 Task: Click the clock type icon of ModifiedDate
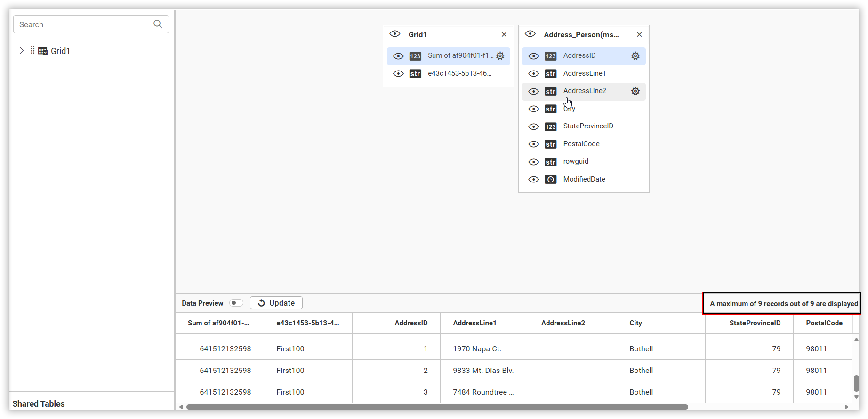point(551,179)
